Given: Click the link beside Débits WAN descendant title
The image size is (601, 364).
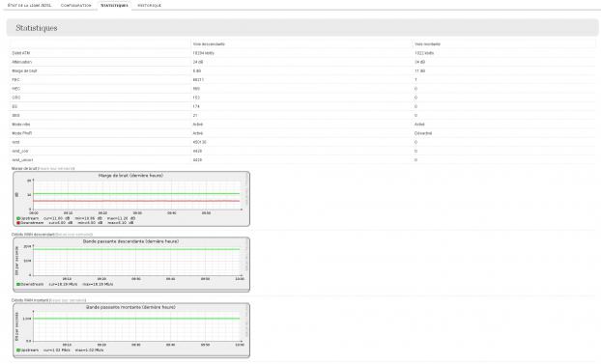Looking at the screenshot, I should [74, 234].
